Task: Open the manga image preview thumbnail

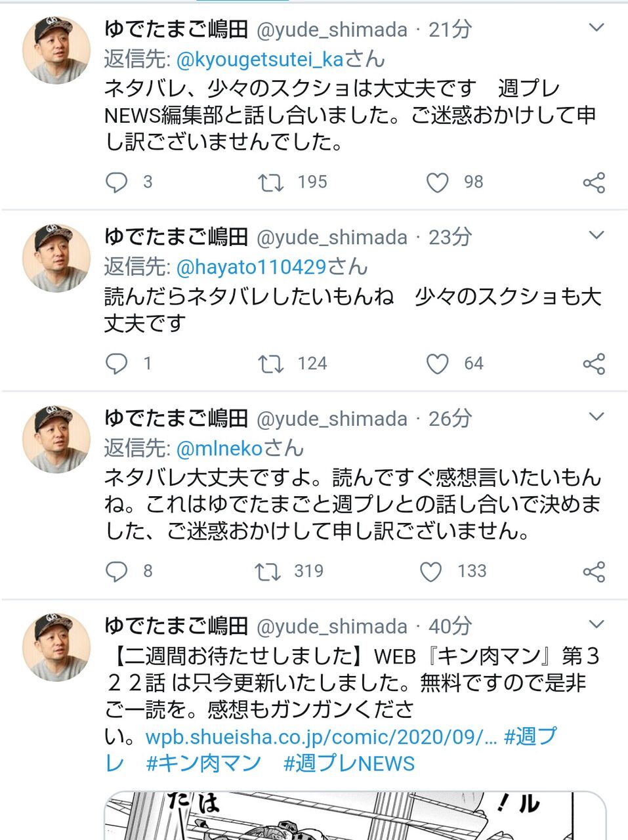Action: [x=354, y=816]
